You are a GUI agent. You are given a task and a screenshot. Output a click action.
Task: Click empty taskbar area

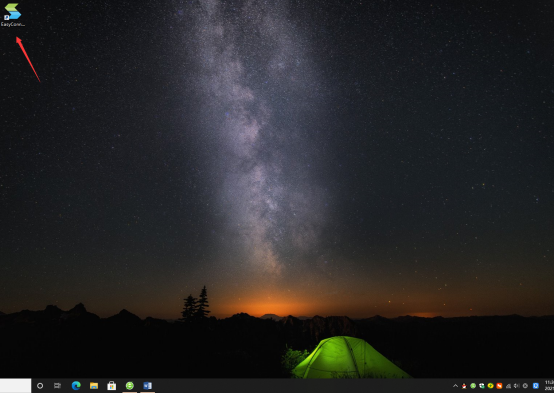point(300,386)
